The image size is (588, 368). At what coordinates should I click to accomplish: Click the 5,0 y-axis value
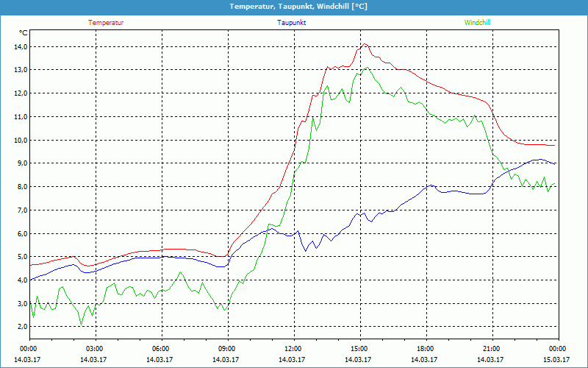22,257
